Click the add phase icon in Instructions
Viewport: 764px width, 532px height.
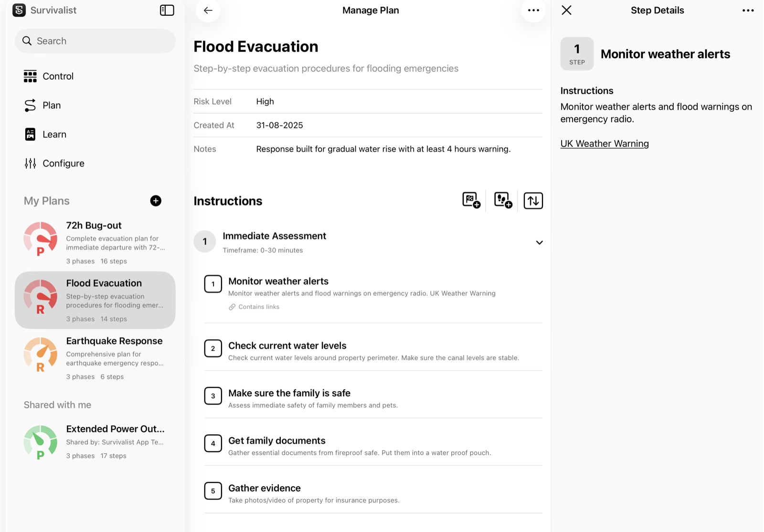(471, 200)
